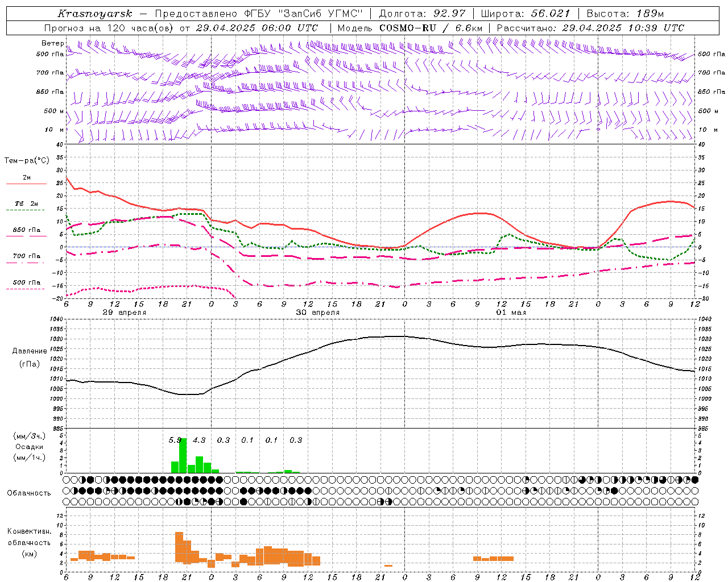Select "500 гПа" in the temperature legend
This screenshot has height=582, width=728.
click(27, 282)
